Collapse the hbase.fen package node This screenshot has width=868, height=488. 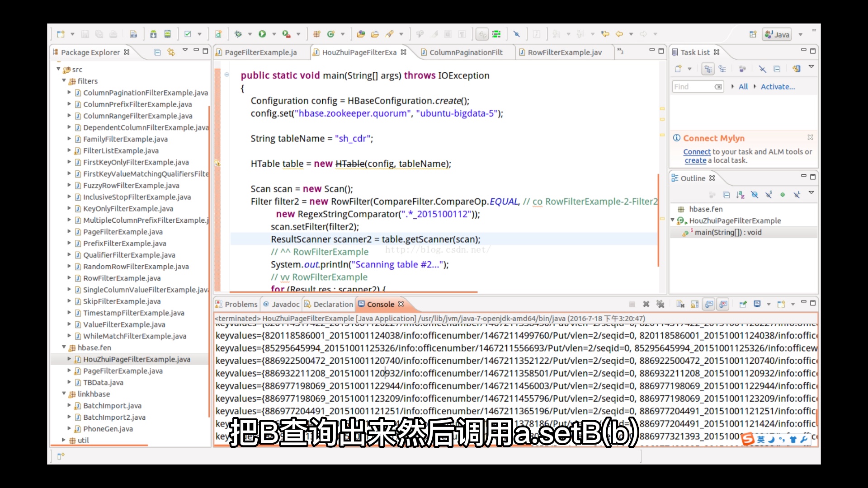[x=64, y=347]
